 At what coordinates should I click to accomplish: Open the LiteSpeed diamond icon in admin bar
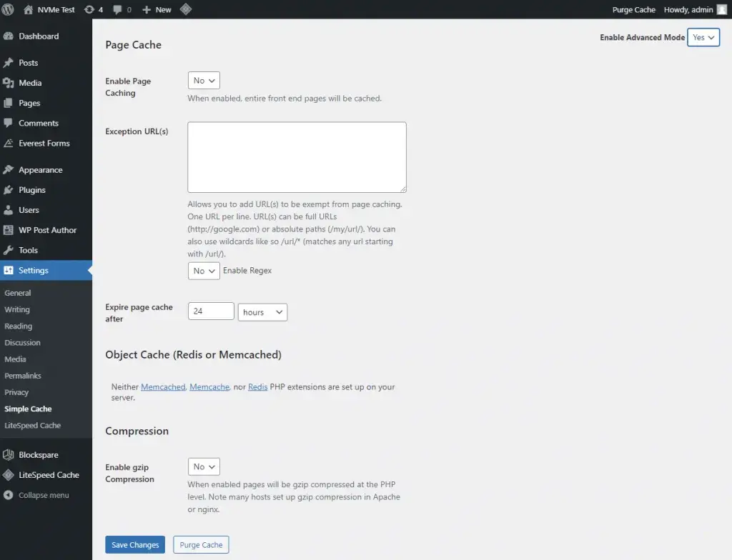[x=186, y=9]
